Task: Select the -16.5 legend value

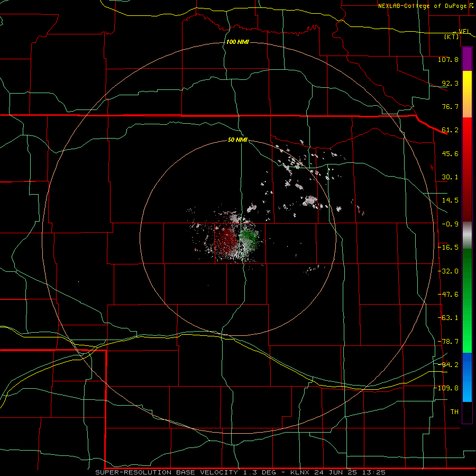Action: point(448,248)
